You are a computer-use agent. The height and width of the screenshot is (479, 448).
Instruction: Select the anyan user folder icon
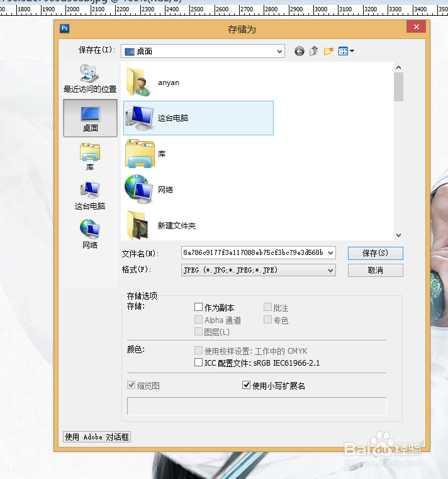tap(138, 82)
